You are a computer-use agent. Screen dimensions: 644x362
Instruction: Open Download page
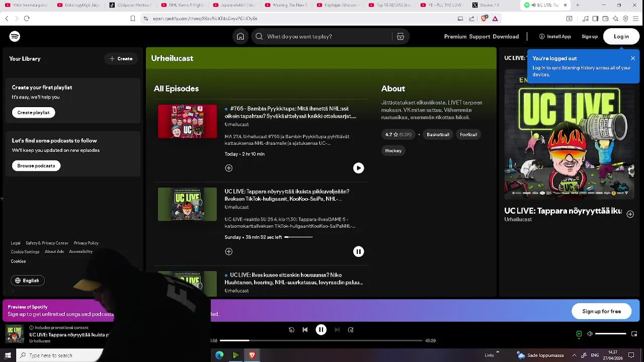click(506, 37)
